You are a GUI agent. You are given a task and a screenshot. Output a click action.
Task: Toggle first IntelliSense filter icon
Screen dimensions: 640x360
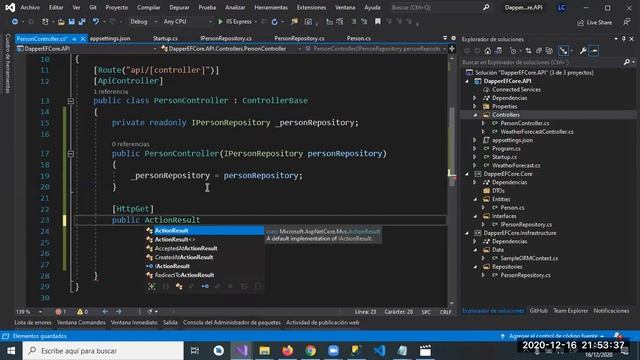[x=151, y=287]
